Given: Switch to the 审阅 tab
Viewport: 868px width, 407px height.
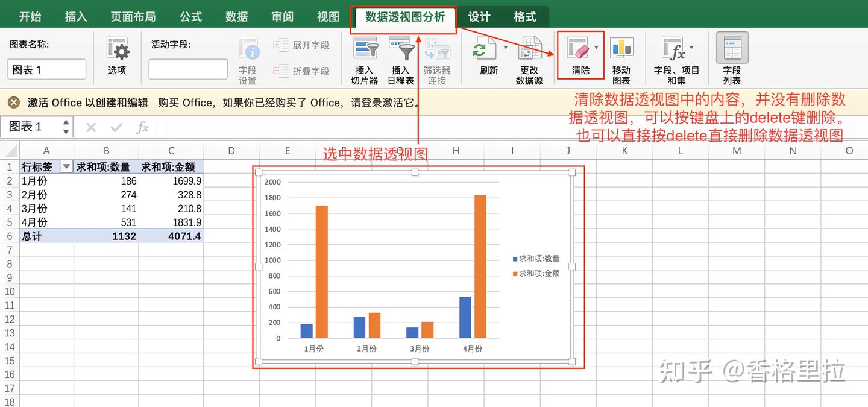Looking at the screenshot, I should coord(282,17).
